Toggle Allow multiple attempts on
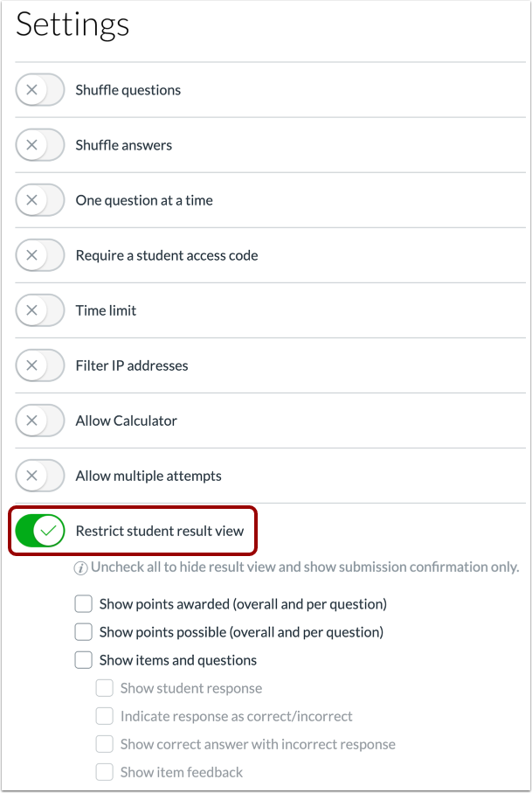Screen dimensions: 532x793 (40, 476)
